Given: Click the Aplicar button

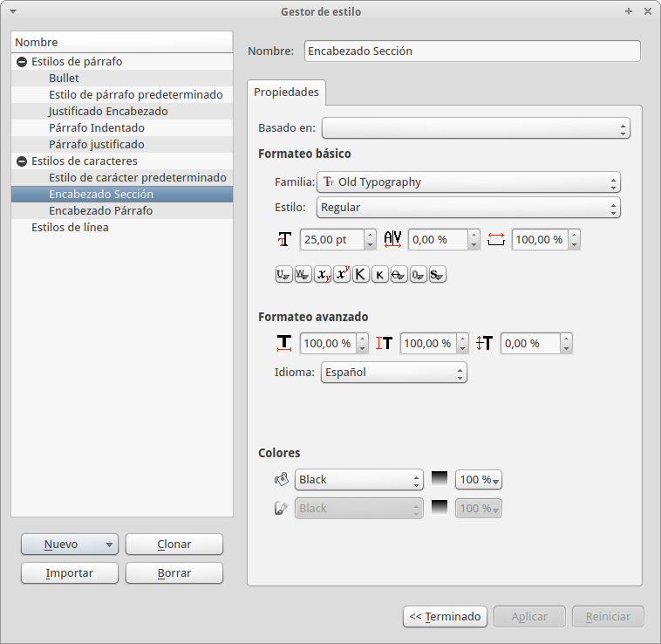Looking at the screenshot, I should (x=529, y=617).
